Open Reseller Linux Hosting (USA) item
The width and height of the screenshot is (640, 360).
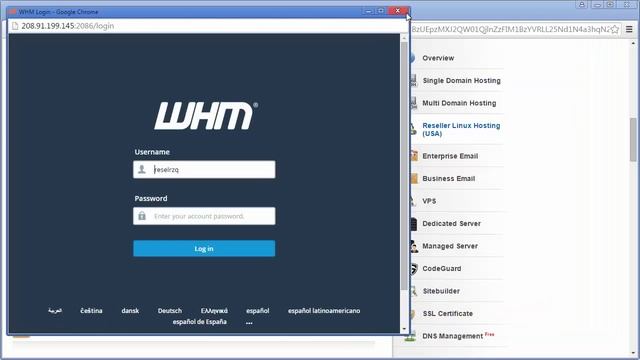click(x=461, y=129)
